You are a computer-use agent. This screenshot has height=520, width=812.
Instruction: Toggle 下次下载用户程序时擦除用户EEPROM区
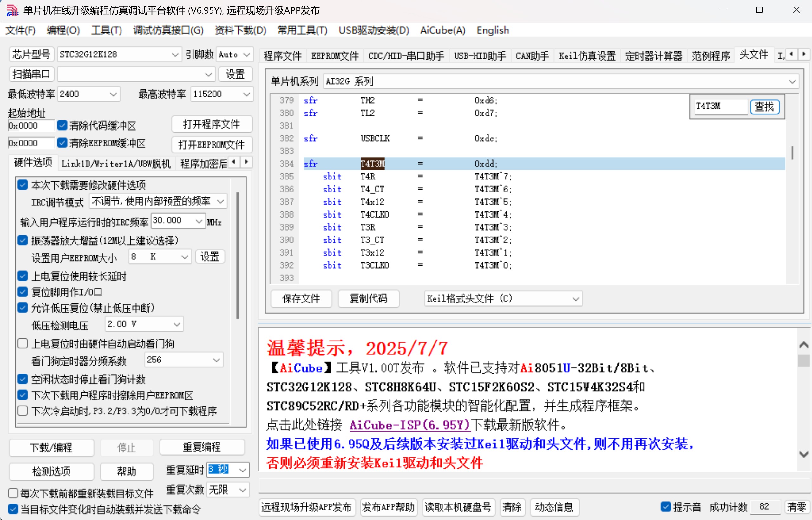pyautogui.click(x=23, y=395)
